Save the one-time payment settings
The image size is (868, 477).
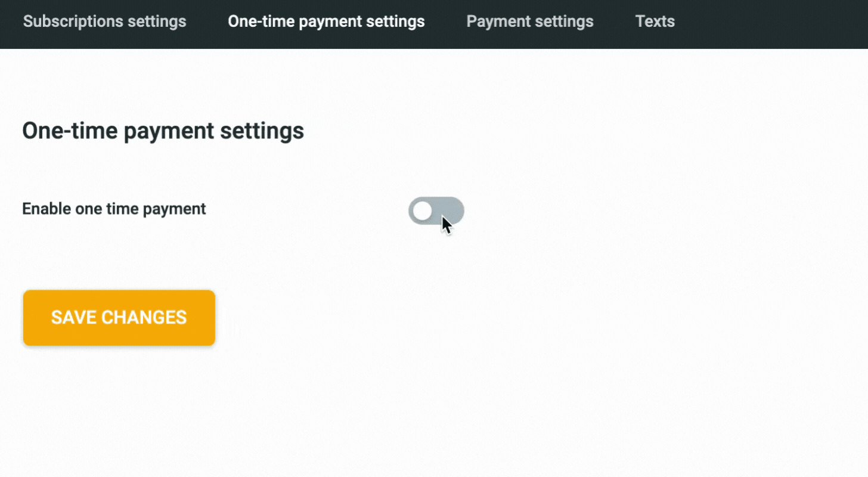tap(119, 318)
